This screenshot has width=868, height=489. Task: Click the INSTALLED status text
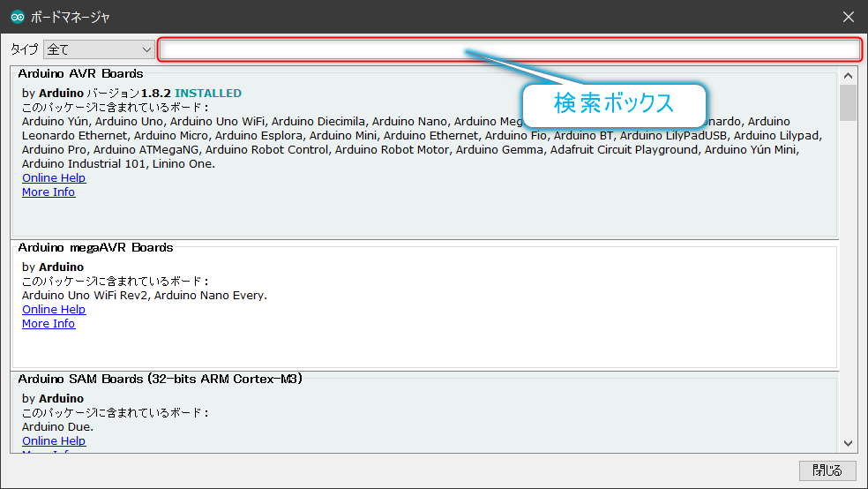pos(208,93)
